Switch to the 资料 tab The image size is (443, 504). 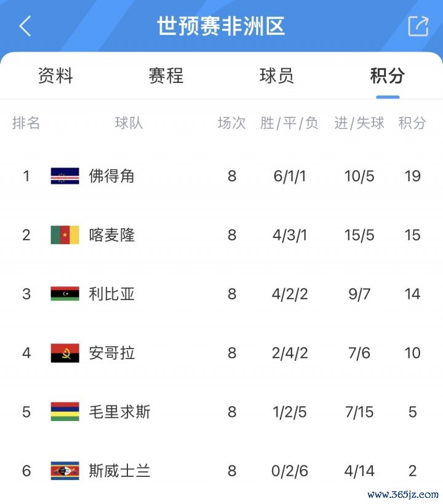pos(55,76)
